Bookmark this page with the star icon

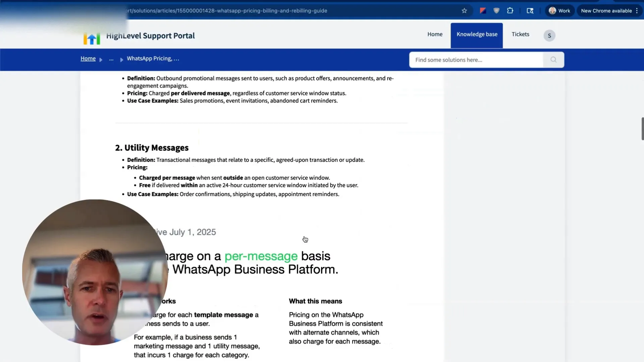click(x=464, y=11)
